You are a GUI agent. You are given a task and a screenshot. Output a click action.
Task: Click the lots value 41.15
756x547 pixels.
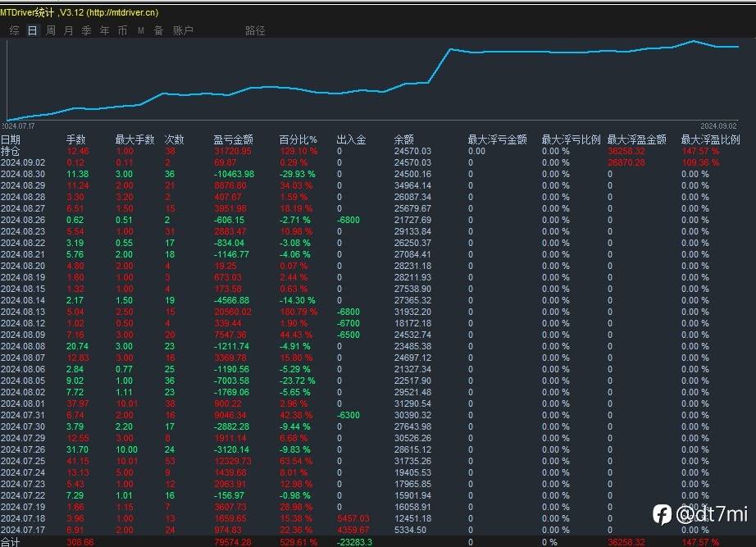[x=78, y=461]
